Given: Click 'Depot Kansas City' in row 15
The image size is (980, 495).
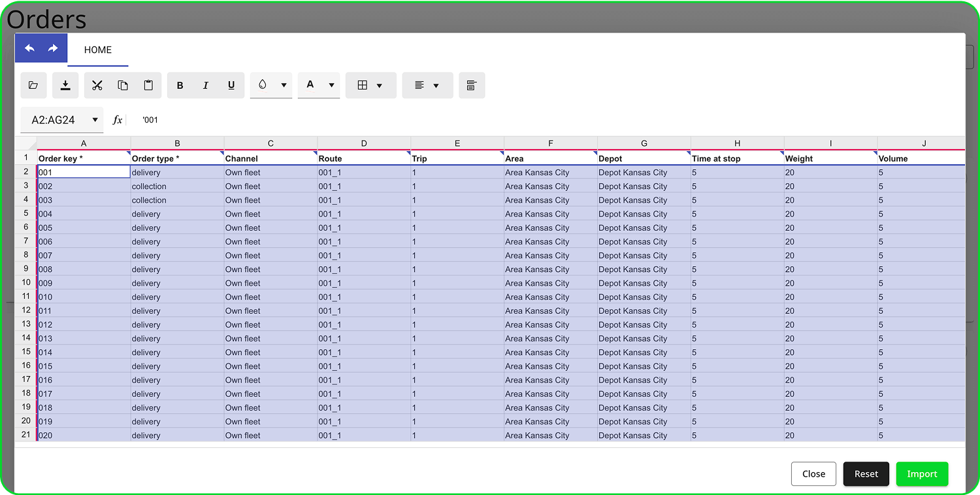Looking at the screenshot, I should point(644,352).
